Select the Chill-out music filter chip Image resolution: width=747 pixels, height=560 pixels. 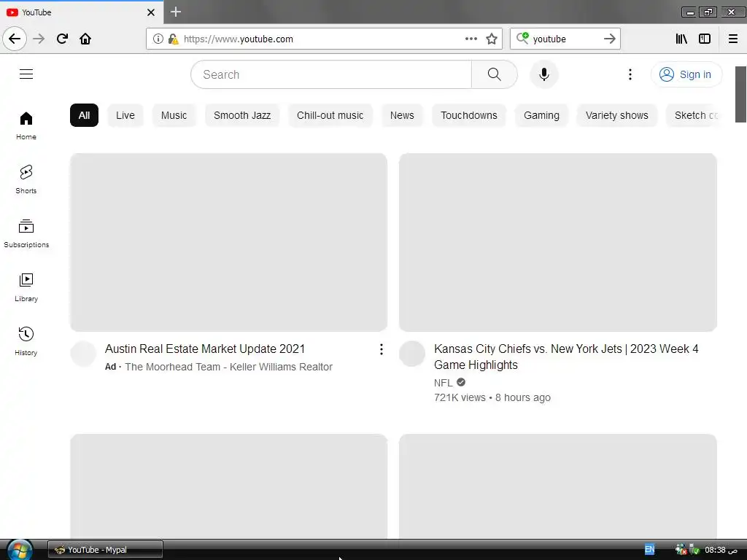click(330, 115)
